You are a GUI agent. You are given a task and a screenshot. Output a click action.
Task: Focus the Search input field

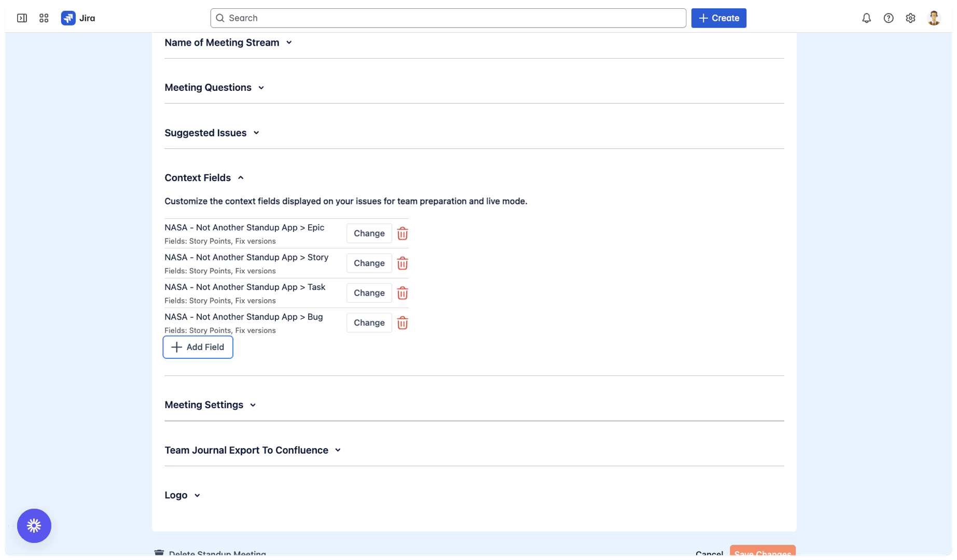pyautogui.click(x=448, y=18)
